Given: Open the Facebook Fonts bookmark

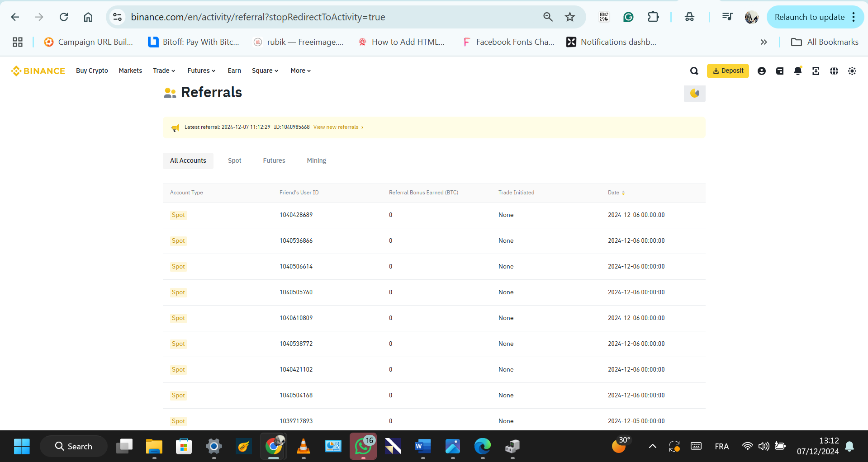Looking at the screenshot, I should (x=509, y=42).
